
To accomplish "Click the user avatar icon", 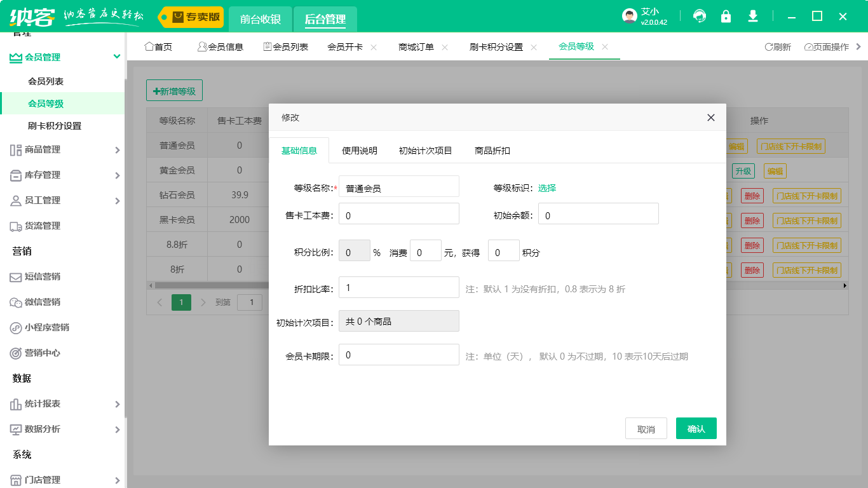I will pyautogui.click(x=629, y=17).
